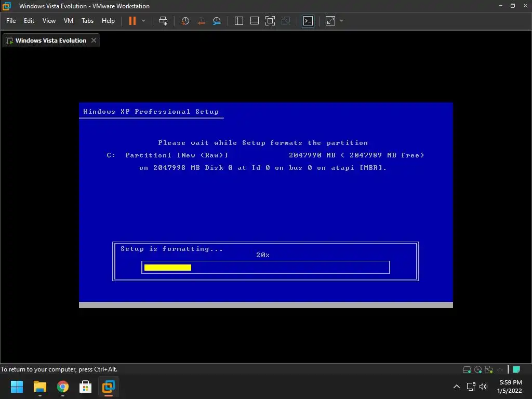Click the dimmed USB device status icon
The image size is (532, 399).
pos(500,369)
